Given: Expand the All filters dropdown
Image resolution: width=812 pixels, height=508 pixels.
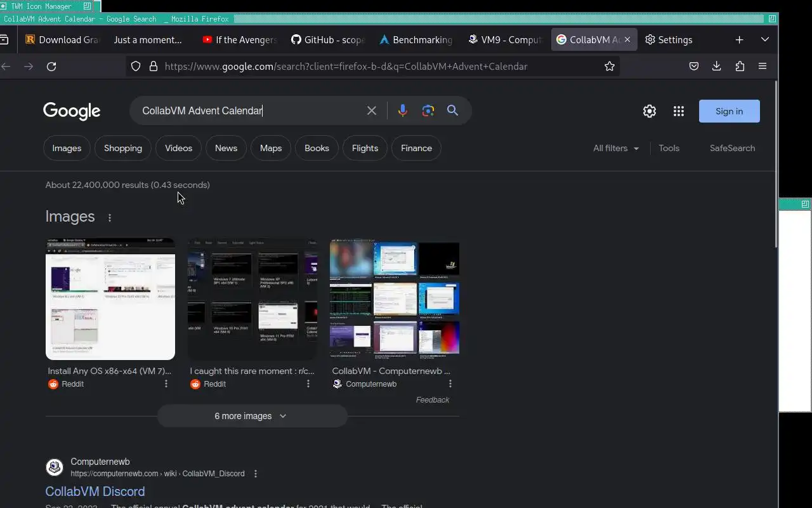Looking at the screenshot, I should coord(616,148).
